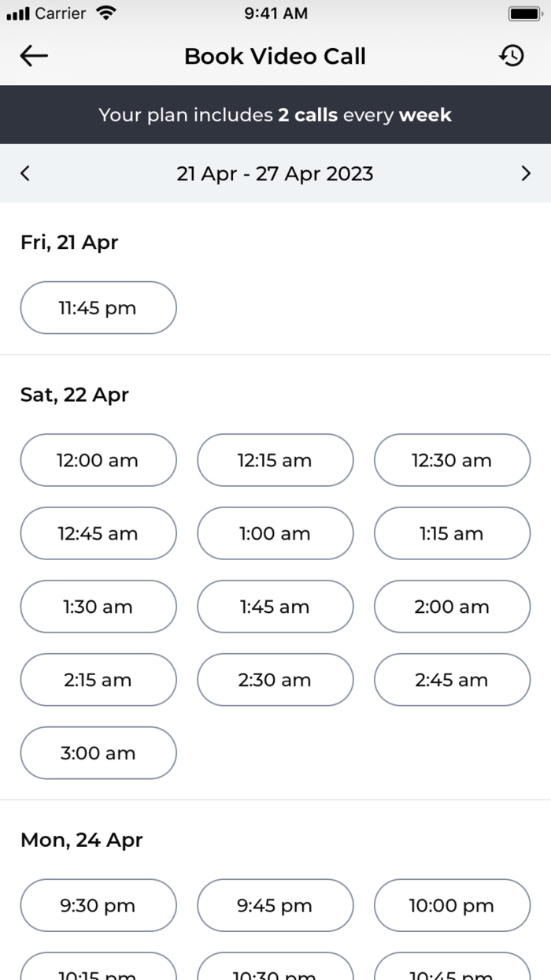The height and width of the screenshot is (980, 551).
Task: Tap the 1:00 am time slot
Action: [275, 533]
